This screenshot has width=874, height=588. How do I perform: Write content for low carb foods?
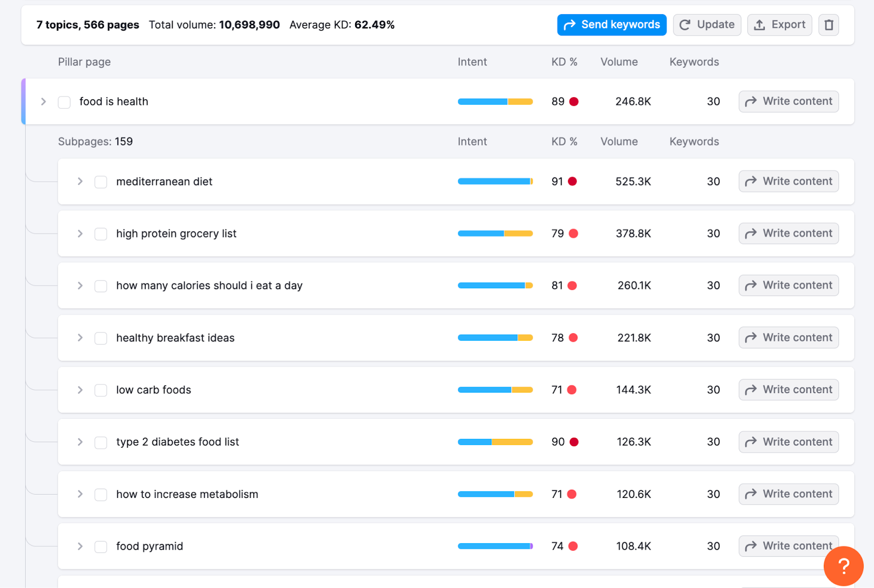point(789,390)
